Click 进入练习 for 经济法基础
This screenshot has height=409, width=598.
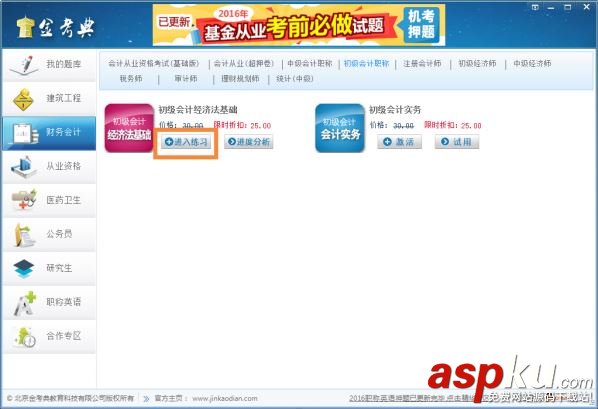point(186,142)
